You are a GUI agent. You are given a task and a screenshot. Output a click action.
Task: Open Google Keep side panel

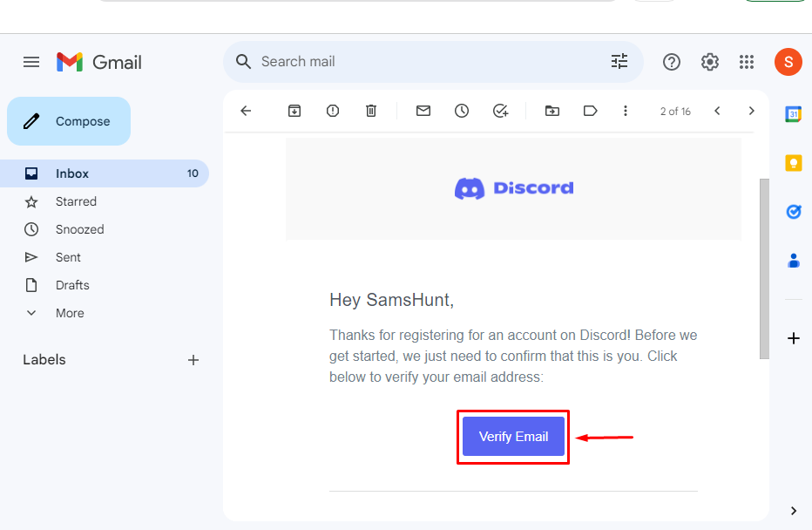(793, 163)
